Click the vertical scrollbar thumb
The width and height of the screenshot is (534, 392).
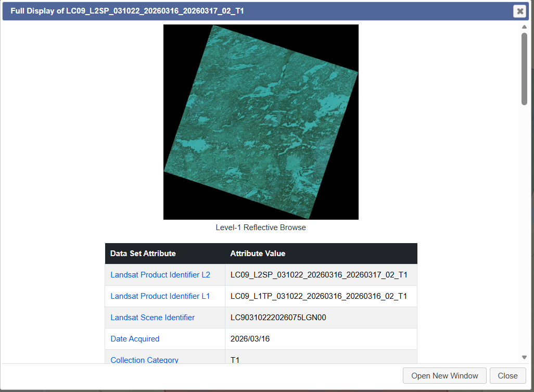coord(525,69)
